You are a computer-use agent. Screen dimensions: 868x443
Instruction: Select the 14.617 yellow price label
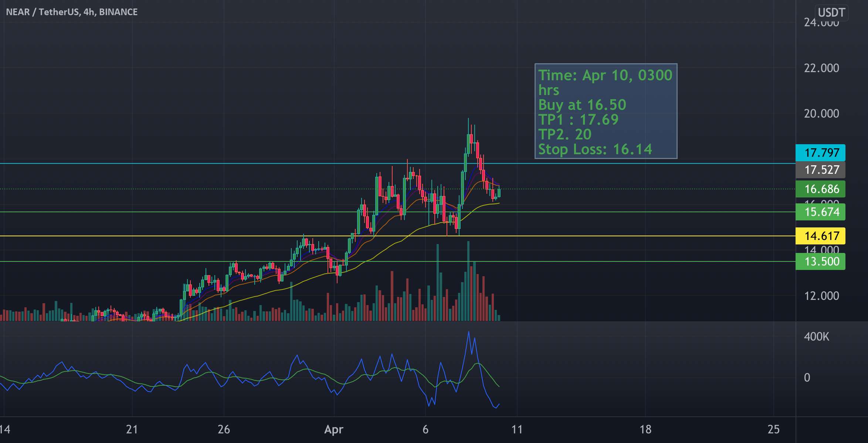pos(820,236)
